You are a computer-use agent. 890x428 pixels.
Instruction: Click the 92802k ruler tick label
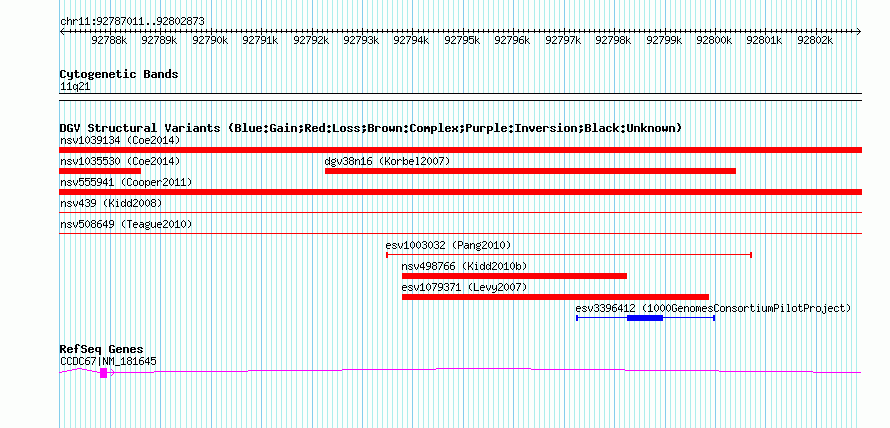pyautogui.click(x=815, y=40)
